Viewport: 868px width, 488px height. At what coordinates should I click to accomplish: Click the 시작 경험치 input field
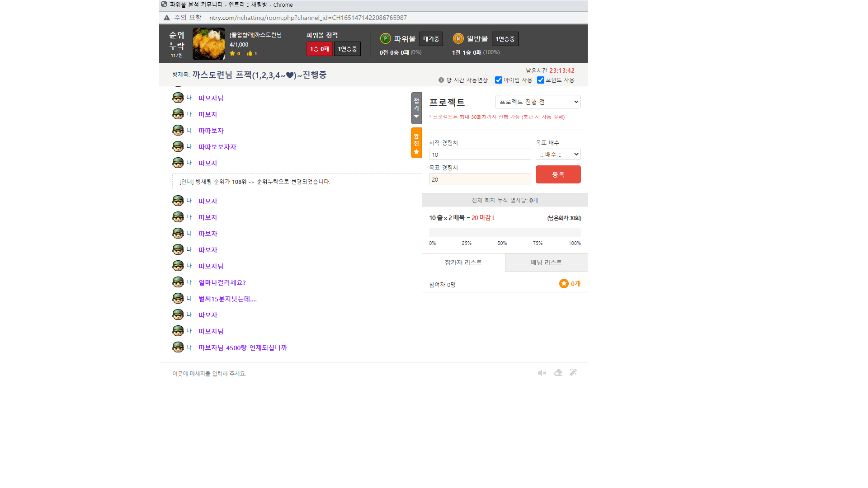480,155
